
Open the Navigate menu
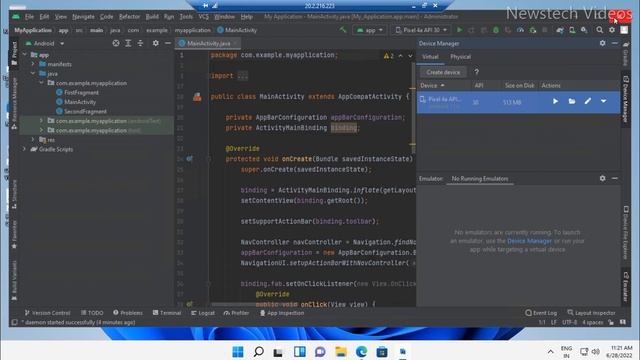pos(83,17)
